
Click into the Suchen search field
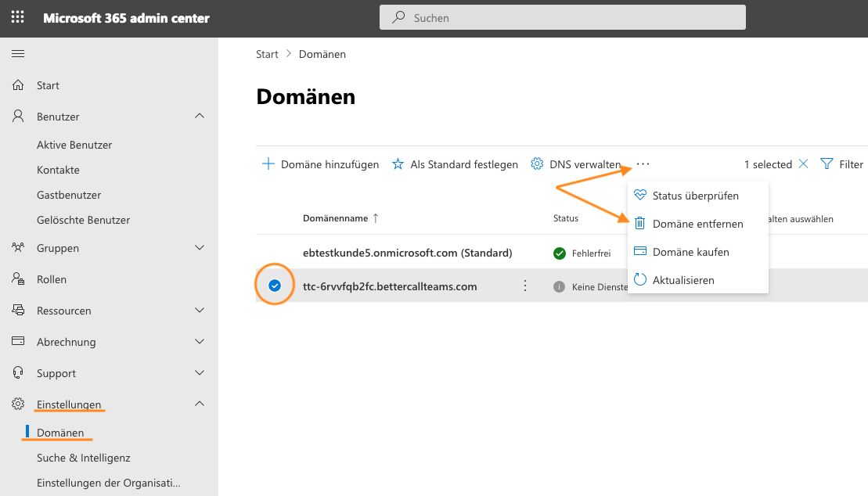point(563,18)
